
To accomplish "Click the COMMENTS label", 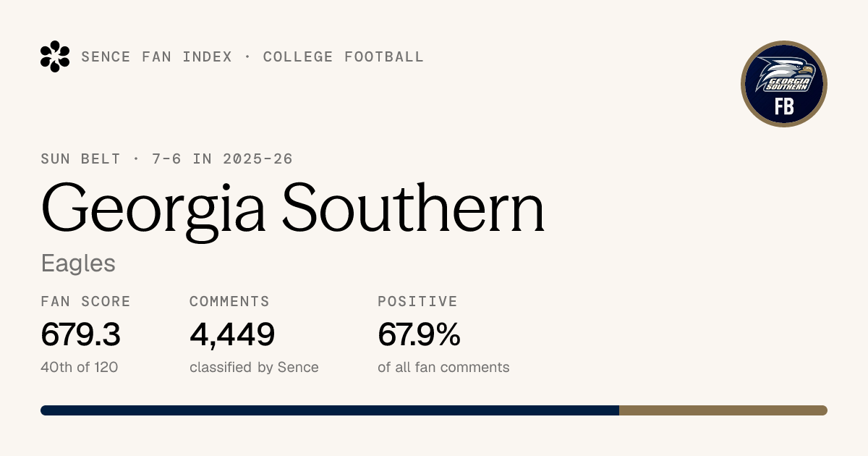I will (x=229, y=301).
